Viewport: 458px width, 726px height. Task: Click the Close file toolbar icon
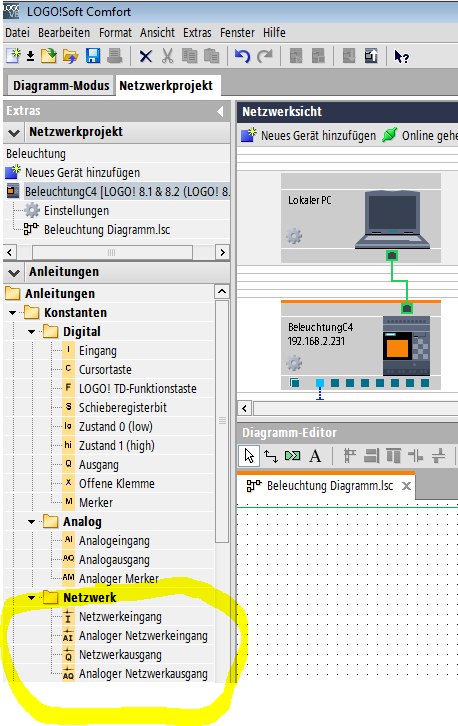point(70,56)
